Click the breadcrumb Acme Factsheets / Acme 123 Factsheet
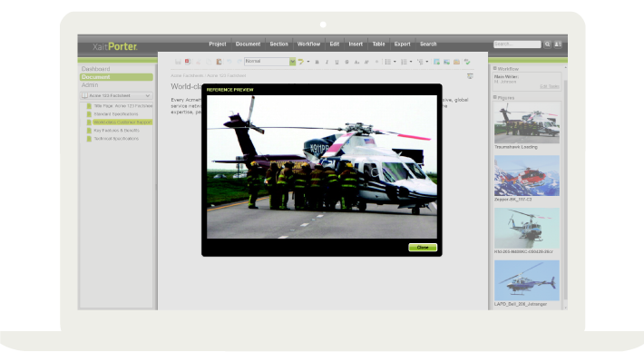644x362 pixels. pyautogui.click(x=209, y=75)
